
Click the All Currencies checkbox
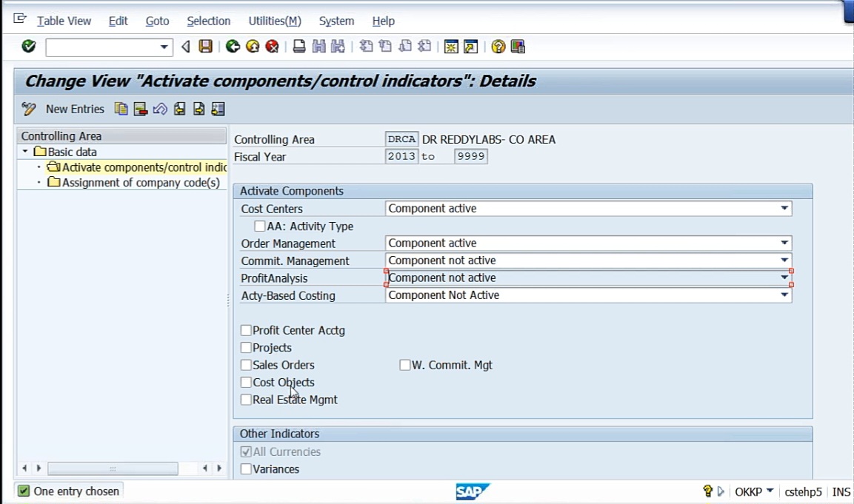246,451
